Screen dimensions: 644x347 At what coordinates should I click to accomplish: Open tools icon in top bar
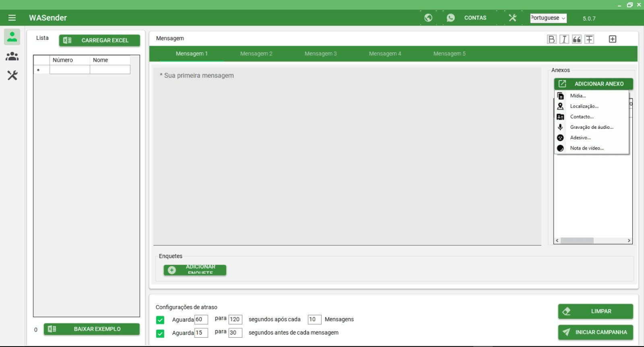pyautogui.click(x=512, y=18)
